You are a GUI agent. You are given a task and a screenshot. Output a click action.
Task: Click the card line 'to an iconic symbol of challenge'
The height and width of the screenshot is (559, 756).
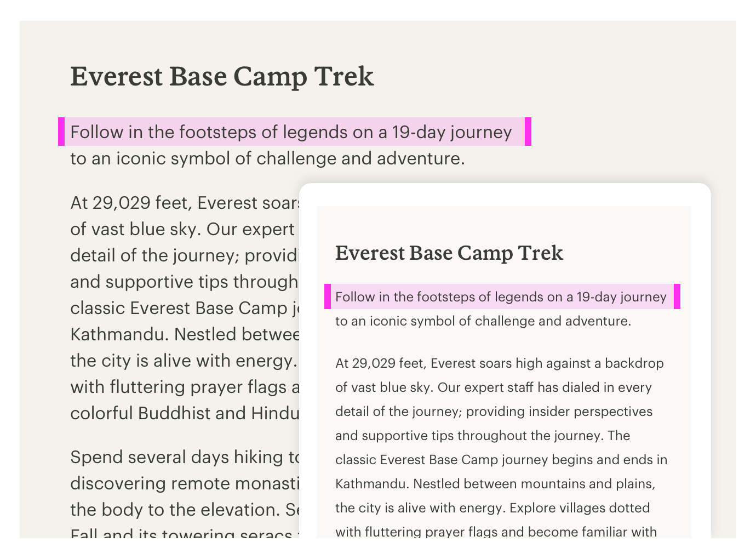[x=483, y=321]
